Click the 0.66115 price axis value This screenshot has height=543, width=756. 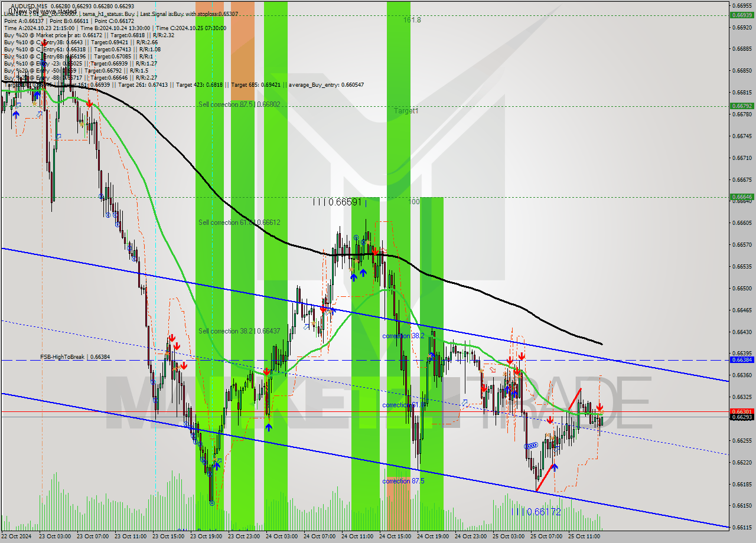(742, 527)
